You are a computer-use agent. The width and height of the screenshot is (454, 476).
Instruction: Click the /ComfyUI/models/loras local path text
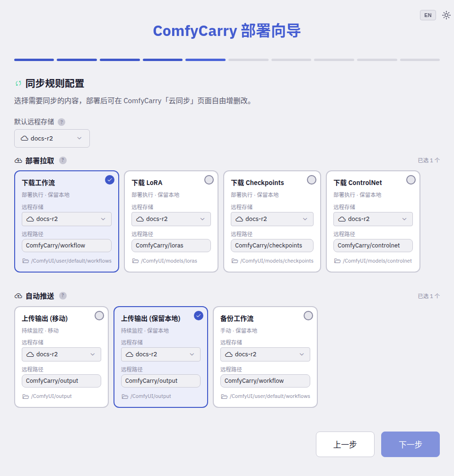(x=169, y=261)
